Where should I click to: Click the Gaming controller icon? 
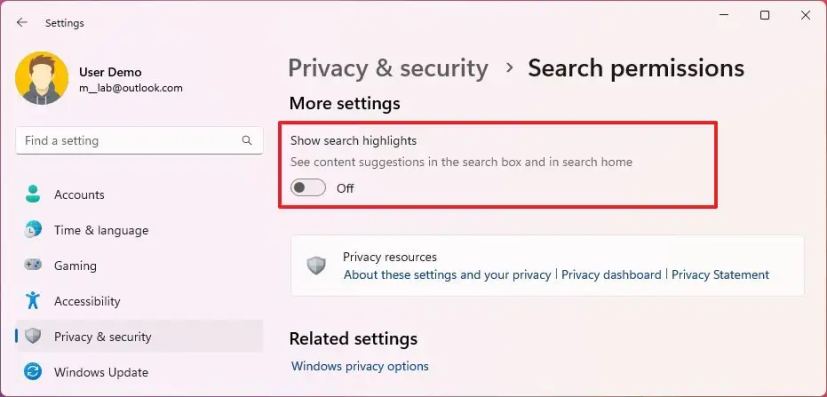coord(33,265)
